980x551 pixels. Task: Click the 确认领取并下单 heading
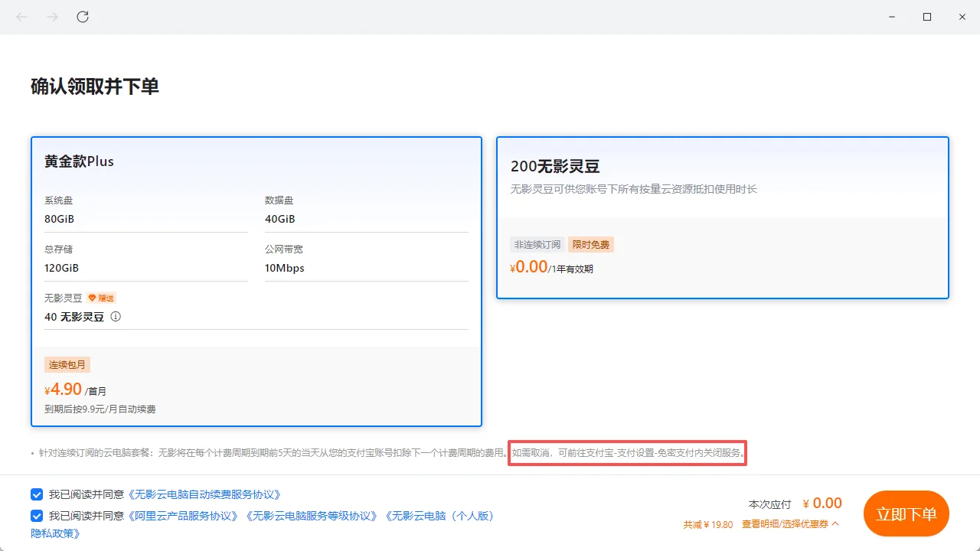(95, 86)
